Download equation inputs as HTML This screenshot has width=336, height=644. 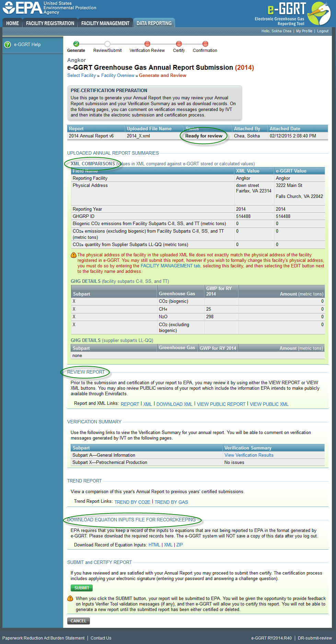click(x=154, y=545)
